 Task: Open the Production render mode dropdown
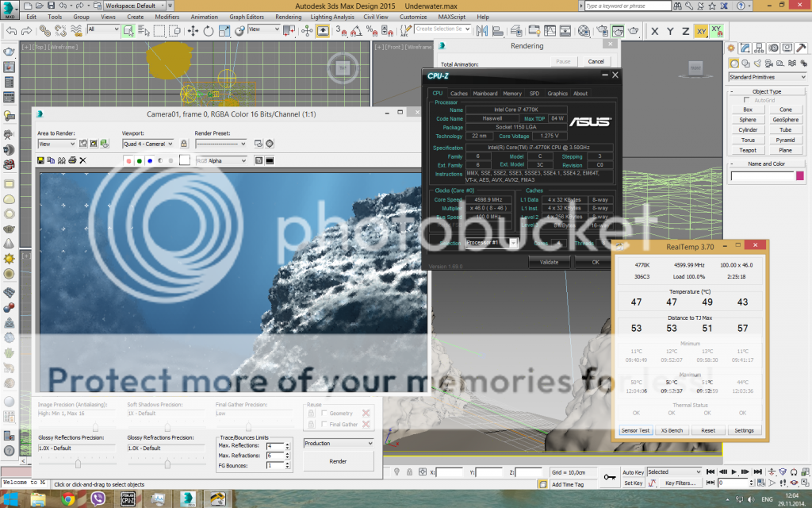[x=338, y=443]
